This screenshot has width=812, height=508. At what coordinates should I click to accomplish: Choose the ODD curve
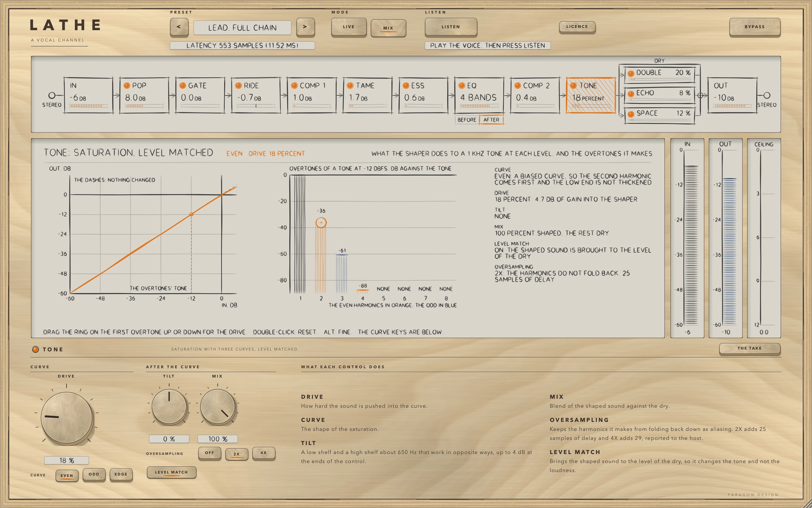tap(94, 475)
